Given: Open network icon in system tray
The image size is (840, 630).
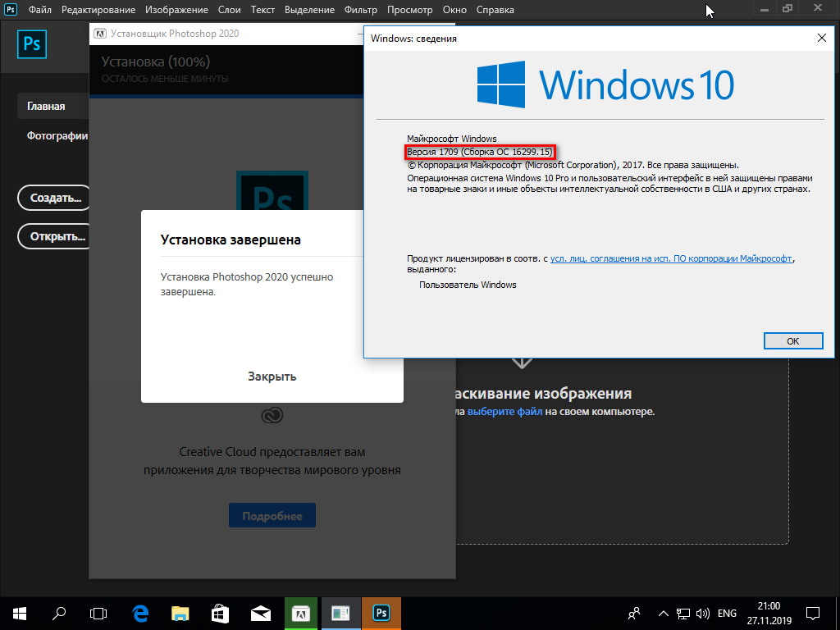Looking at the screenshot, I should click(x=683, y=614).
